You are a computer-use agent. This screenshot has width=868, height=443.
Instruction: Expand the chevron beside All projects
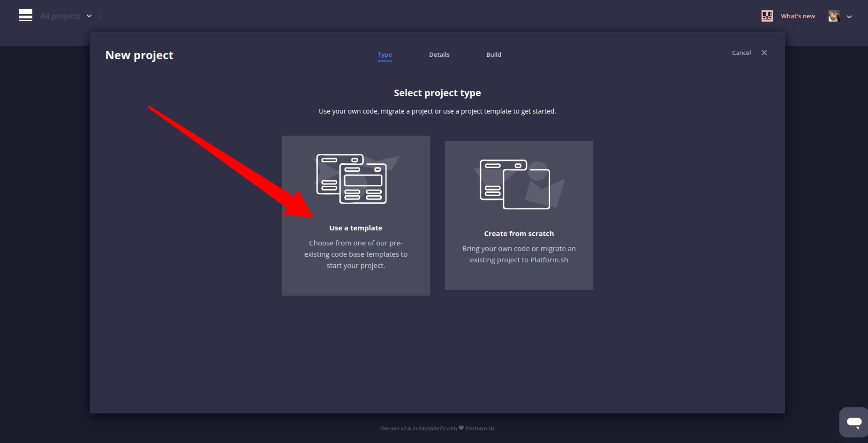click(89, 16)
